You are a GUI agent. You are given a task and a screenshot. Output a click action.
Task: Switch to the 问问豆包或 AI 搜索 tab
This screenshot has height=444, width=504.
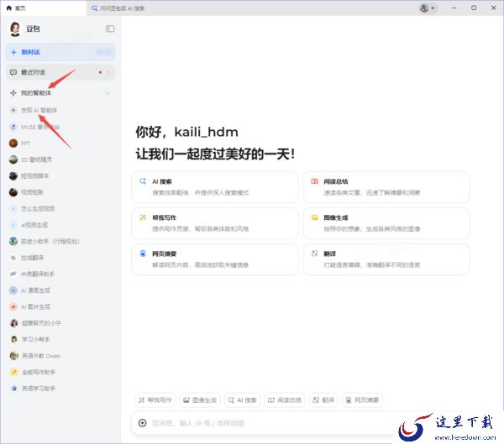(118, 8)
